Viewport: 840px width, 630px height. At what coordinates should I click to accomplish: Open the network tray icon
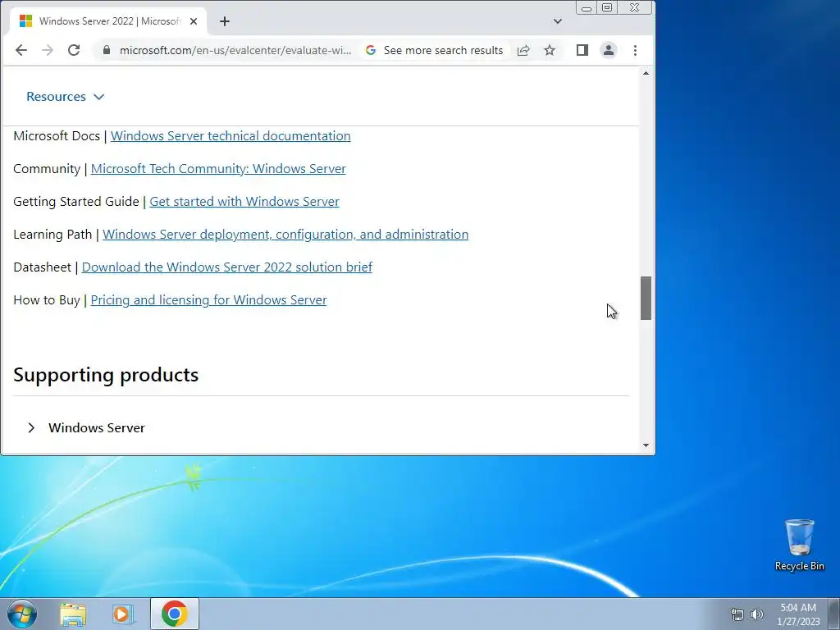[x=737, y=614]
